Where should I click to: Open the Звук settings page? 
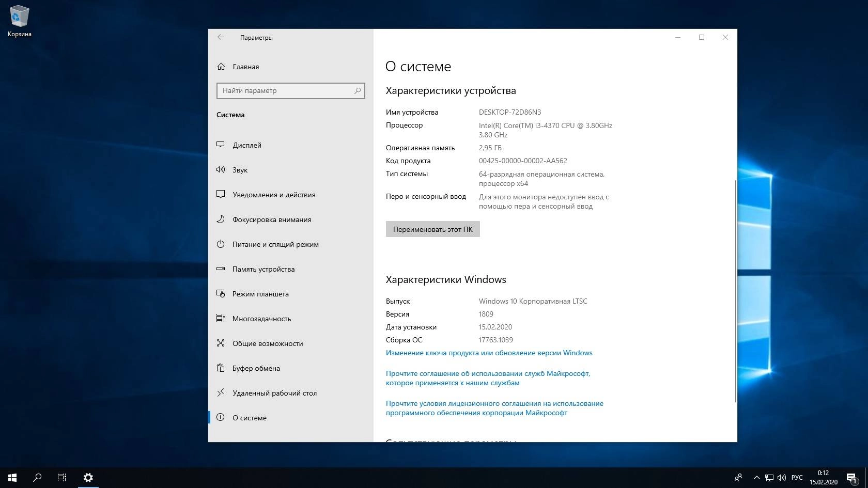pos(291,170)
